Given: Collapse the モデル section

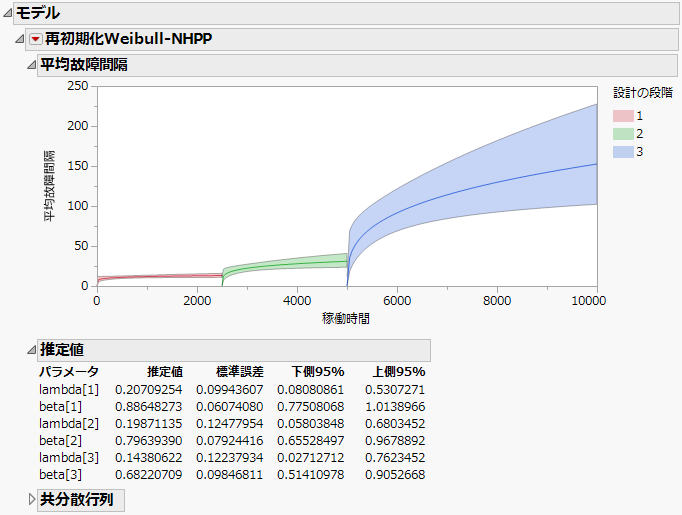Looking at the screenshot, I should [x=6, y=14].
